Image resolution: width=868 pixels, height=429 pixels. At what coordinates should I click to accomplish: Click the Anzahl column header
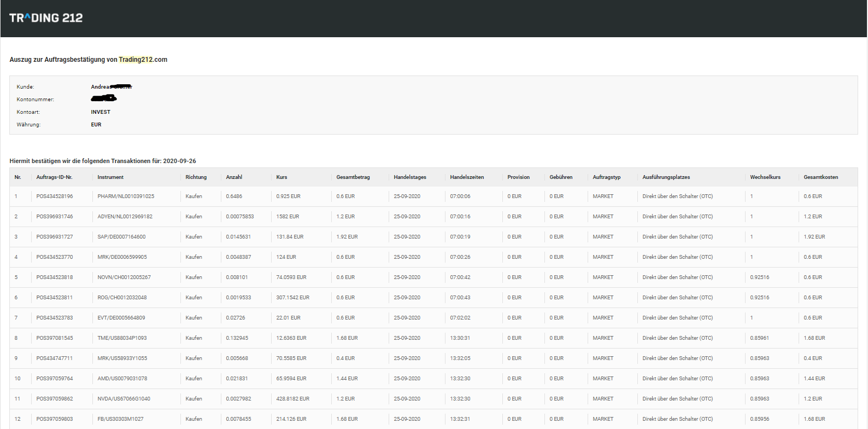pos(234,177)
